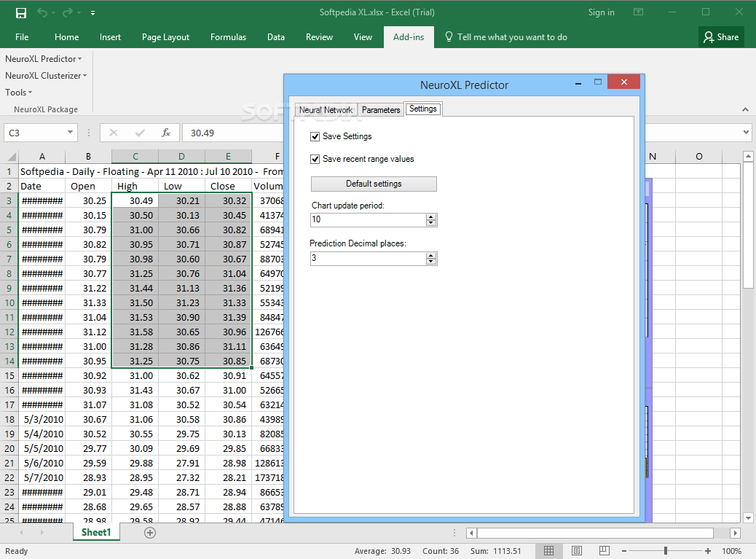
Task: Click the High column heading cell
Action: coord(135,186)
